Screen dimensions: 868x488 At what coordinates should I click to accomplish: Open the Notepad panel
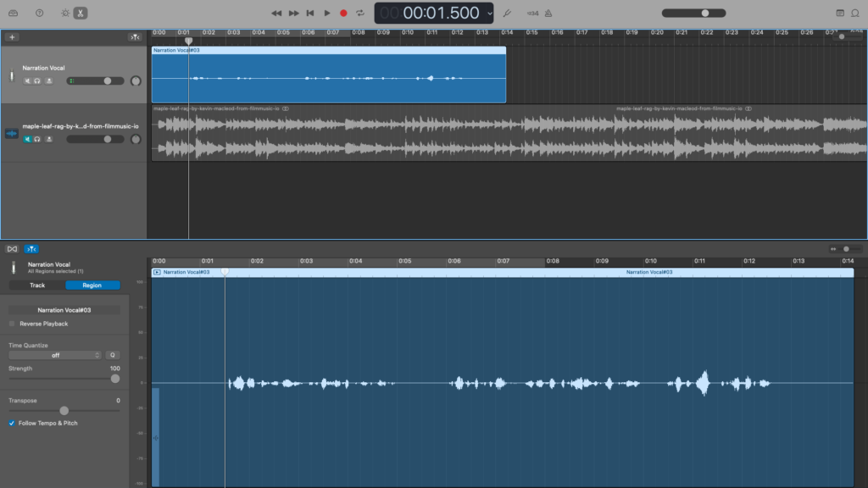point(840,13)
